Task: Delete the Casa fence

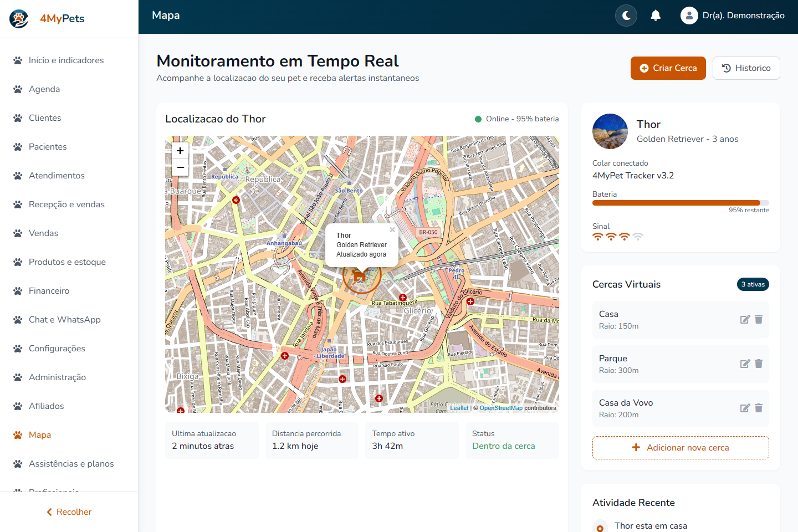Action: (x=759, y=319)
